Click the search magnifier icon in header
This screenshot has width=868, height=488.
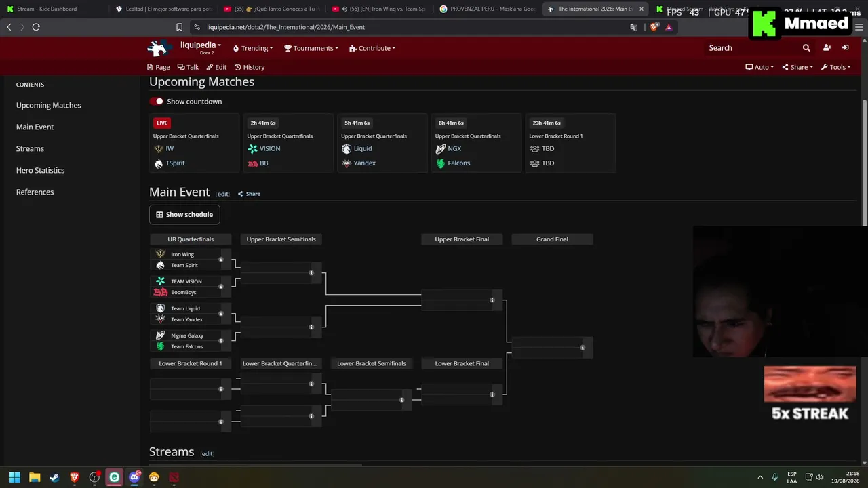pos(806,48)
